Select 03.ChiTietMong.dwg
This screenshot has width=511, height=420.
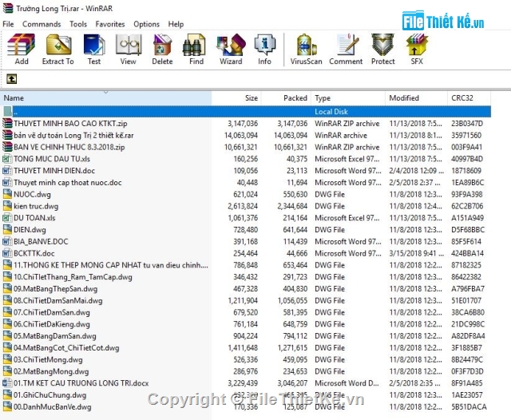pos(48,359)
